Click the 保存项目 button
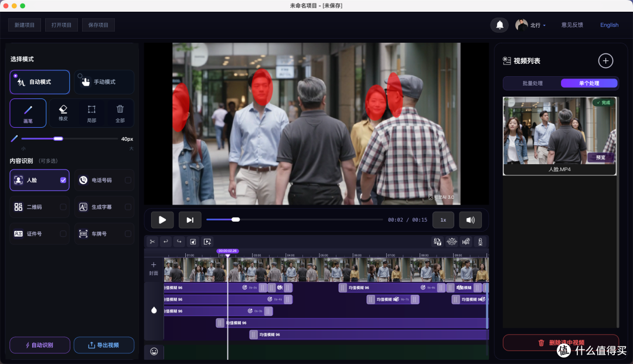 click(x=98, y=25)
